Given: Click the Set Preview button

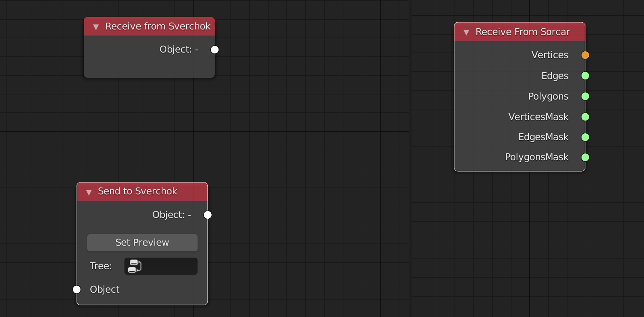Looking at the screenshot, I should 142,243.
